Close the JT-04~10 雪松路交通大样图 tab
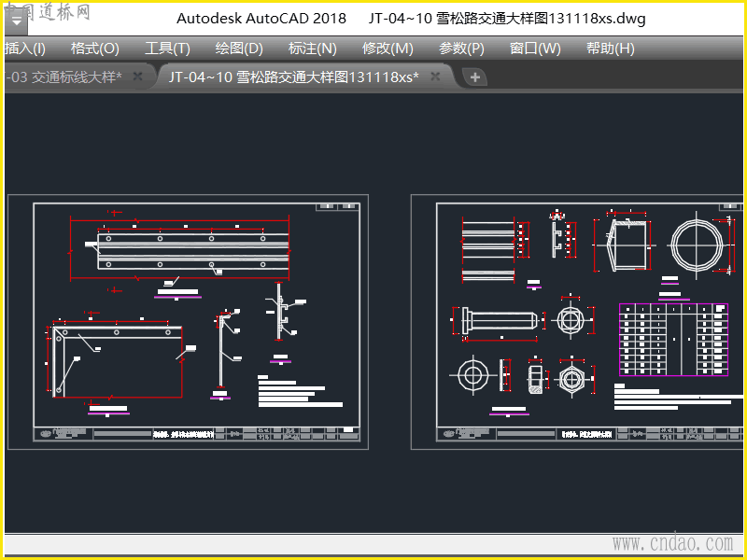The width and height of the screenshot is (747, 560). (x=435, y=77)
